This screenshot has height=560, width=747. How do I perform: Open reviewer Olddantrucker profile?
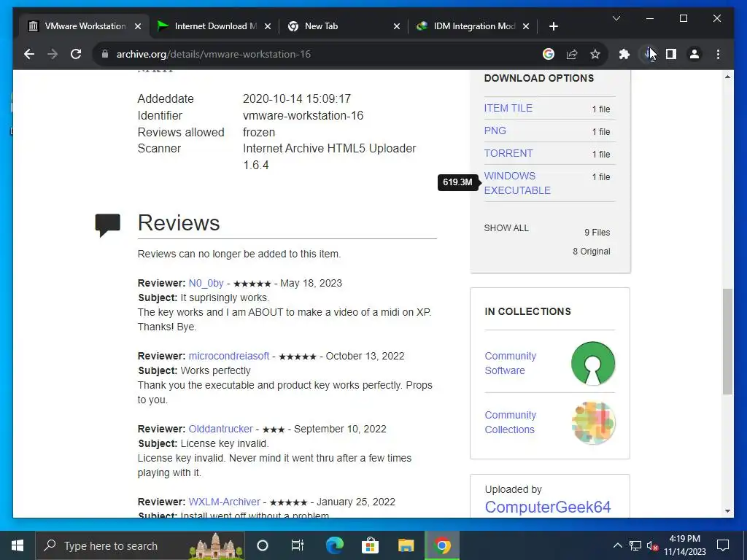[220, 429]
